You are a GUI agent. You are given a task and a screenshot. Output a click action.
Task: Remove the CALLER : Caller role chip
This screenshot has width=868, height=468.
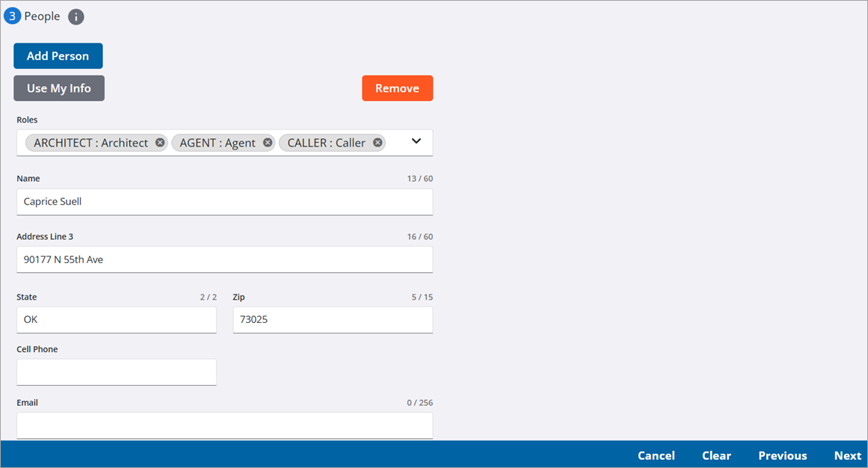coord(378,143)
